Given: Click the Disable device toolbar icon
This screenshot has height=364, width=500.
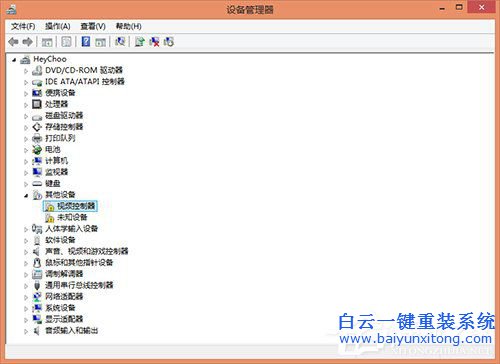Looking at the screenshot, I should (x=169, y=42).
